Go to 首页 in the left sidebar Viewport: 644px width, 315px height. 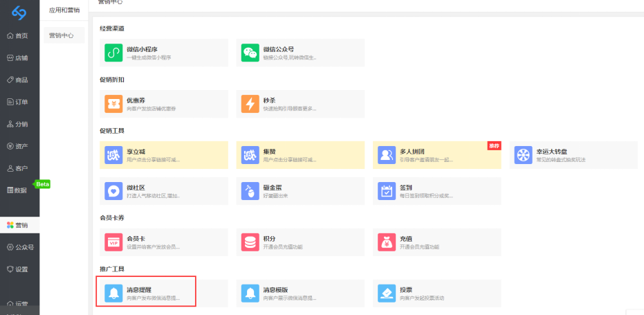pos(19,36)
